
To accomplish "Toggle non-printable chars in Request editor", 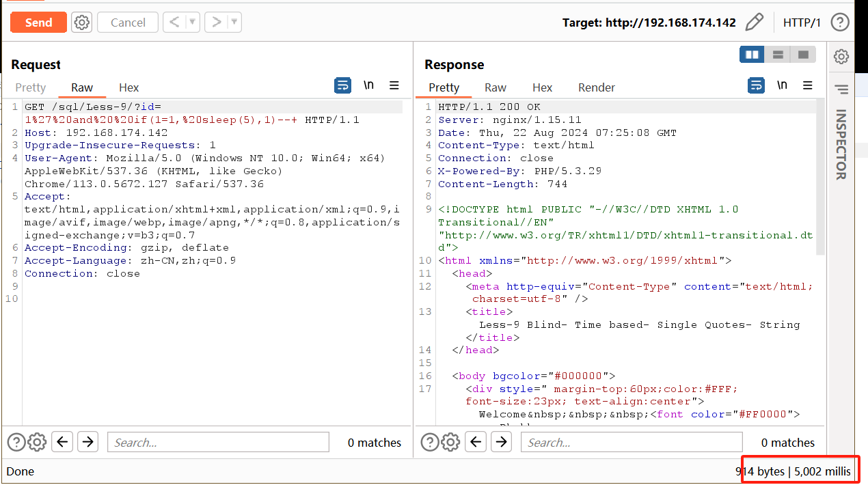I will [368, 85].
